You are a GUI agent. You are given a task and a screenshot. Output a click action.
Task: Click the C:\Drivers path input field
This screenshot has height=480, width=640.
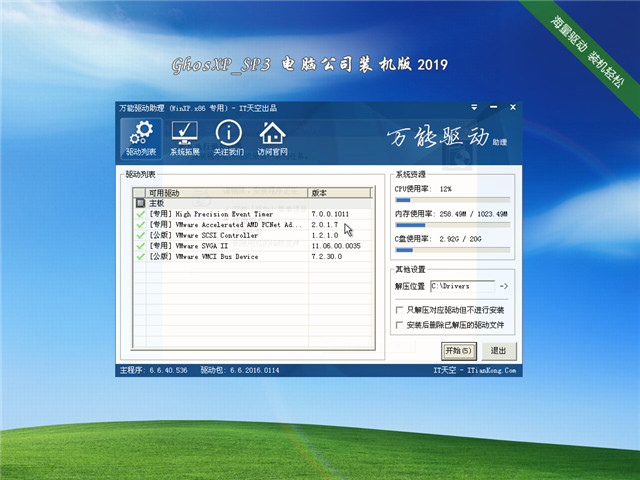(462, 286)
